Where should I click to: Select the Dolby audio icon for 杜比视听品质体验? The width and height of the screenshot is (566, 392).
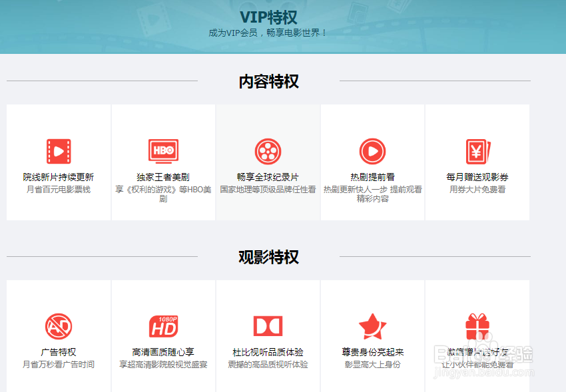[268, 326]
